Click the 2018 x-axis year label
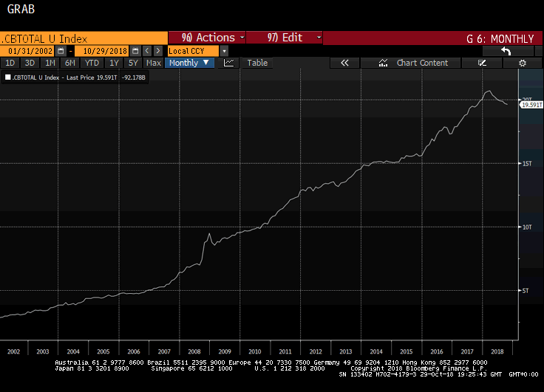Viewport: 544px width, 392px height. (497, 351)
